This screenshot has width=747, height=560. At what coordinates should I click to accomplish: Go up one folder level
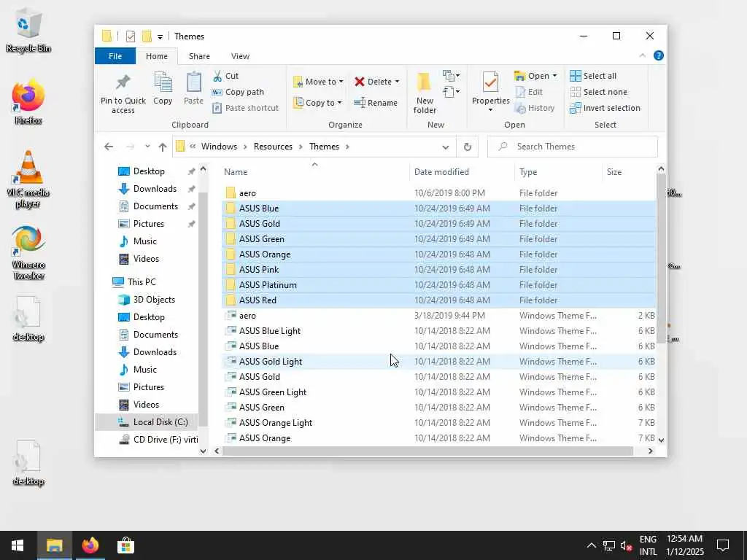click(x=163, y=147)
